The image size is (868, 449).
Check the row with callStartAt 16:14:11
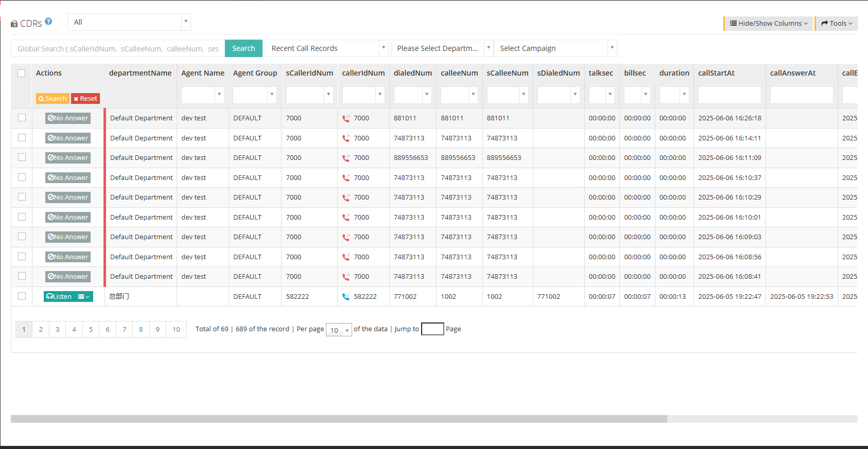(x=22, y=137)
